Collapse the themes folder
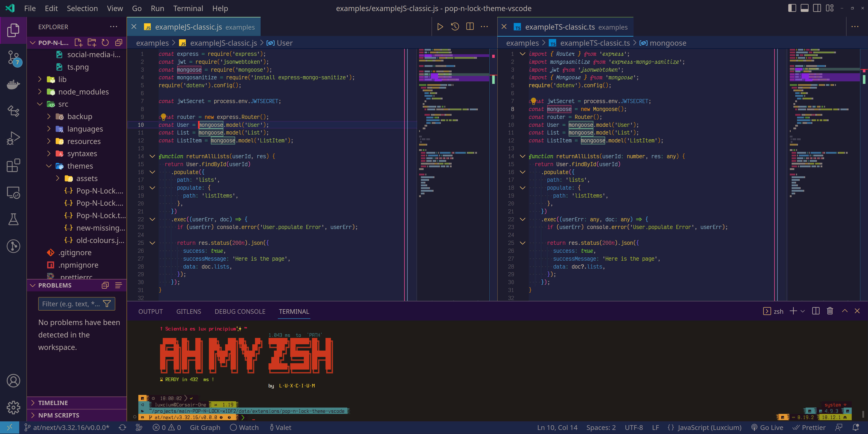868x434 pixels. tap(49, 166)
